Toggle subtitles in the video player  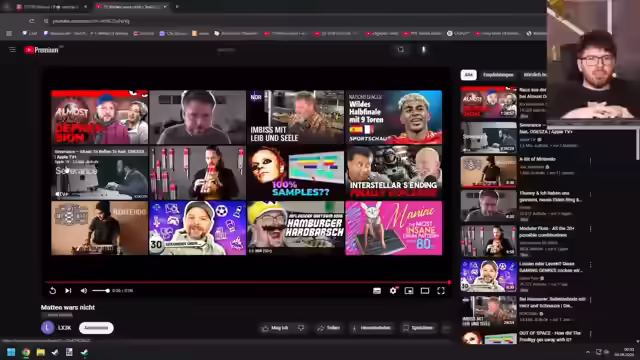(x=377, y=291)
